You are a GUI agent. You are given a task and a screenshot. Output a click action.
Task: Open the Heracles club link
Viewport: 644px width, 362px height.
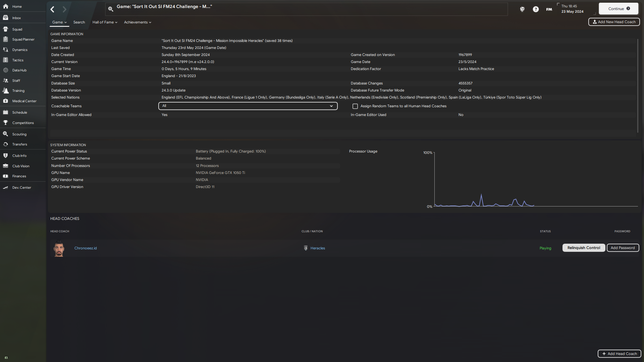coord(318,248)
